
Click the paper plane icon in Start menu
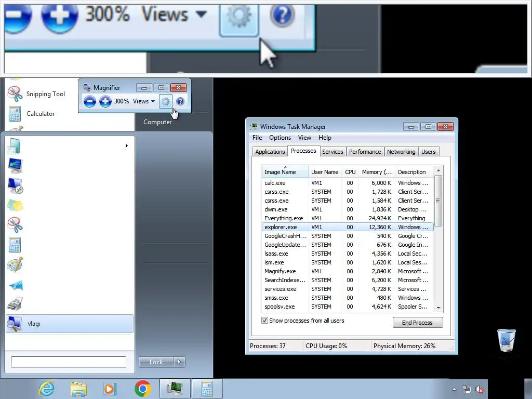tap(15, 285)
